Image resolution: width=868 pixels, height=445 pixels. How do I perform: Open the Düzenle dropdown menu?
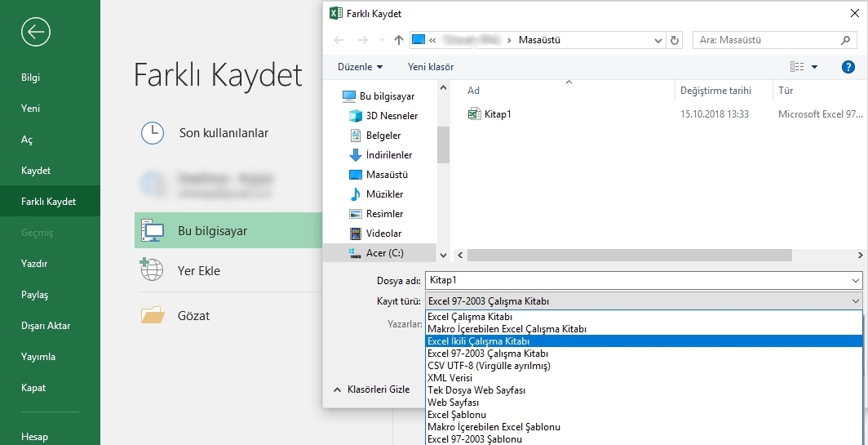pos(361,66)
